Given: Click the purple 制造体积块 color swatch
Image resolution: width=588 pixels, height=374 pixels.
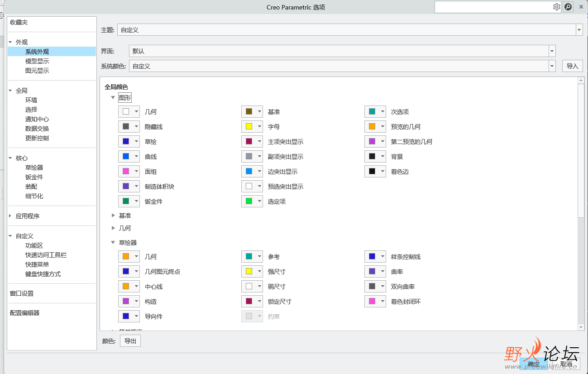Looking at the screenshot, I should tap(126, 186).
